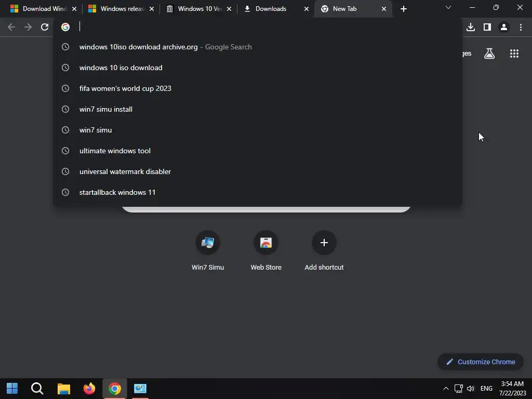Open the Search Labs flask icon
The height and width of the screenshot is (399, 532).
pyautogui.click(x=489, y=54)
